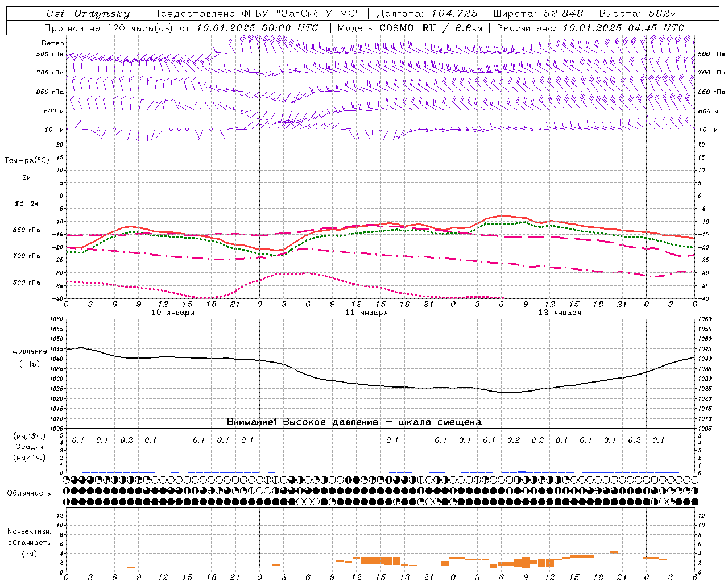The height and width of the screenshot is (582, 728).
Task: Click the Давление pressure panel label
Action: click(30, 351)
